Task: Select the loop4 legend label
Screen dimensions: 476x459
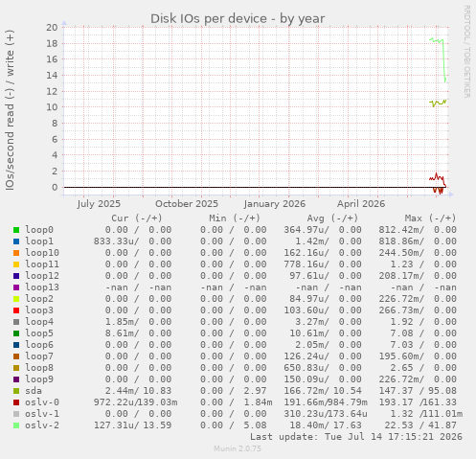Action: [39, 322]
